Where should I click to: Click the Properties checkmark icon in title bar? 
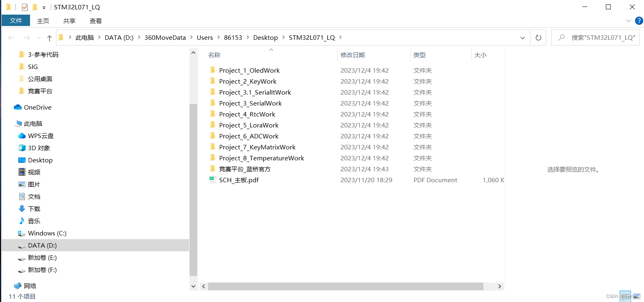pos(25,7)
